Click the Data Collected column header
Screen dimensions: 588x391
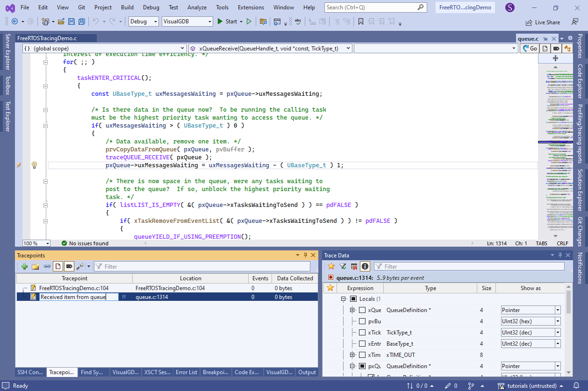[x=295, y=278]
